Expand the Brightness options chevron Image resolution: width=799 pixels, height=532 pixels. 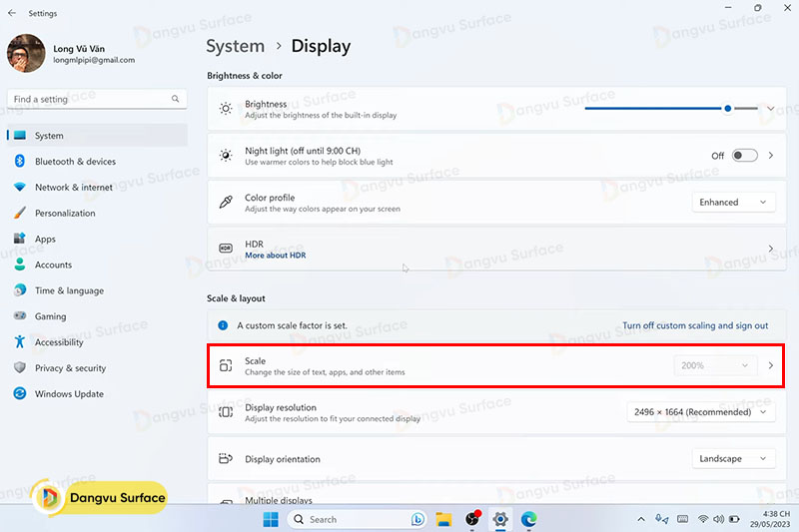point(770,109)
